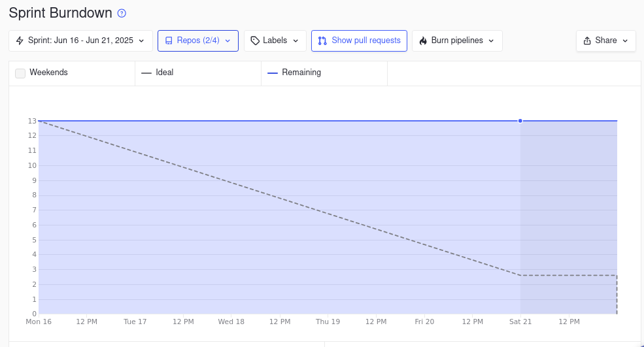
Task: Enable the Weekends checkbox
Action: (20, 73)
